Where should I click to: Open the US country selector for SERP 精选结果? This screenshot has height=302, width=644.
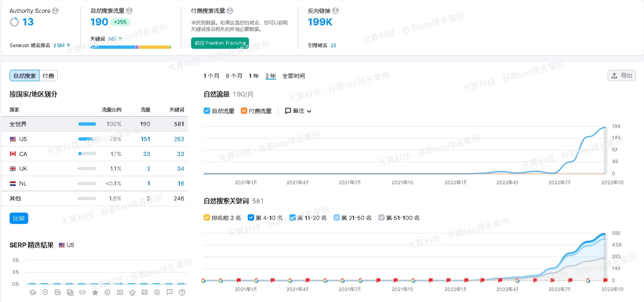[x=66, y=245]
